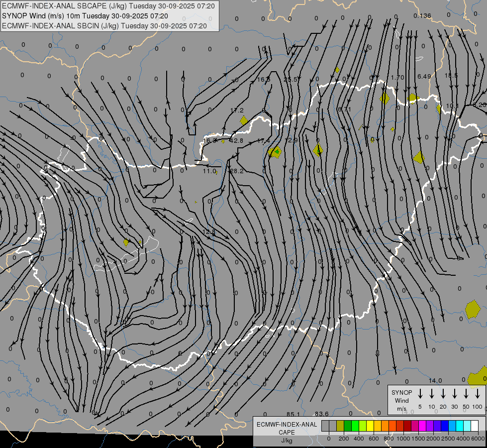
Task: Click the CAPE value '6.71' on the map
Action: click(344, 110)
